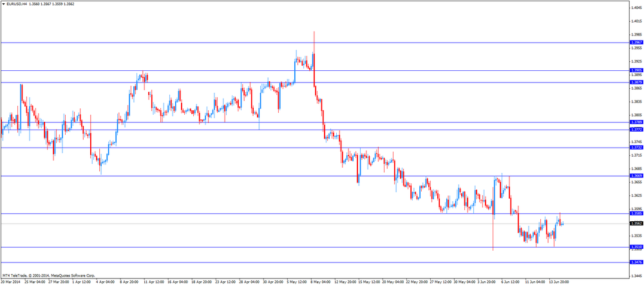The width and height of the screenshot is (644, 285).
Task: Select the 1.3772 horizontal line price tag
Action: click(x=637, y=130)
